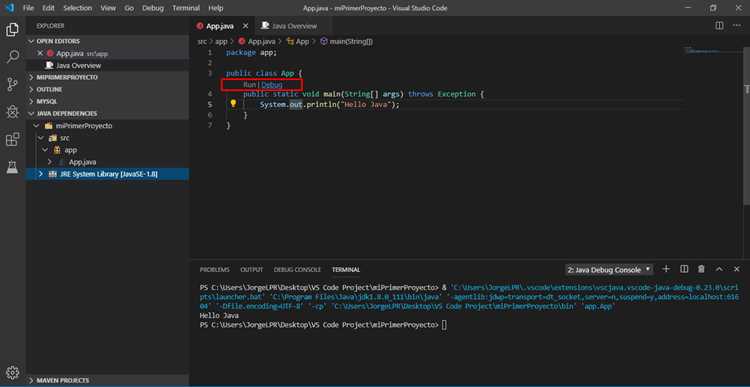The height and width of the screenshot is (387, 750).
Task: Click the VS Code logo in title bar
Action: click(x=9, y=8)
